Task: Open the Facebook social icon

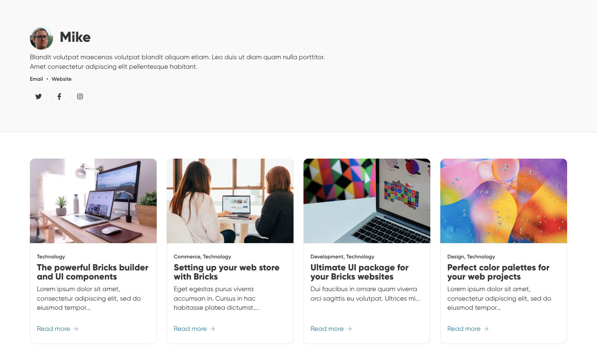Action: click(x=59, y=96)
